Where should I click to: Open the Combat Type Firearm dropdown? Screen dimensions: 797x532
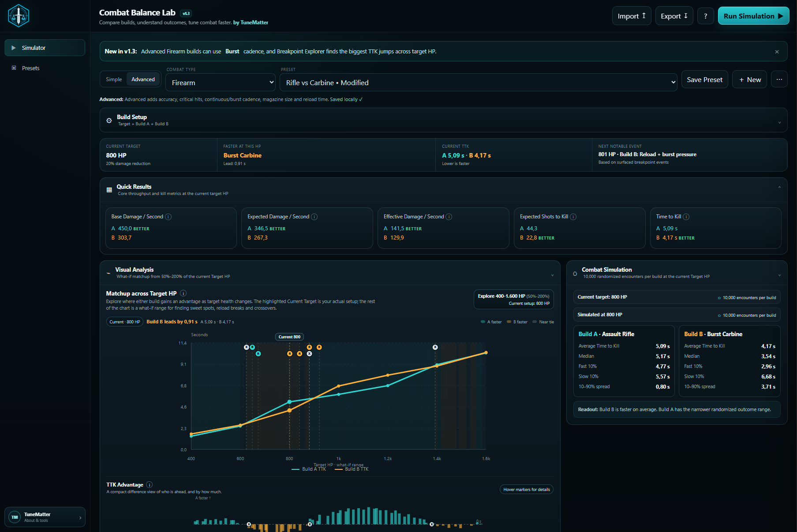tap(221, 82)
